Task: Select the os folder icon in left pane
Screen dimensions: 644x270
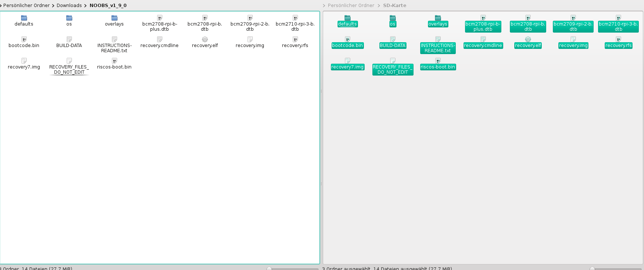Action: 69,18
